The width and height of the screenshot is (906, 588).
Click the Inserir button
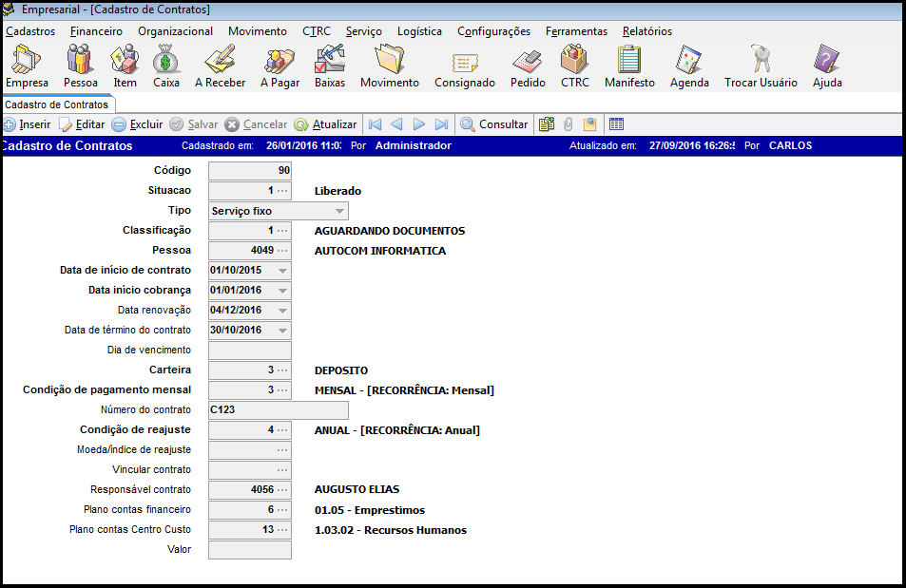click(x=27, y=124)
